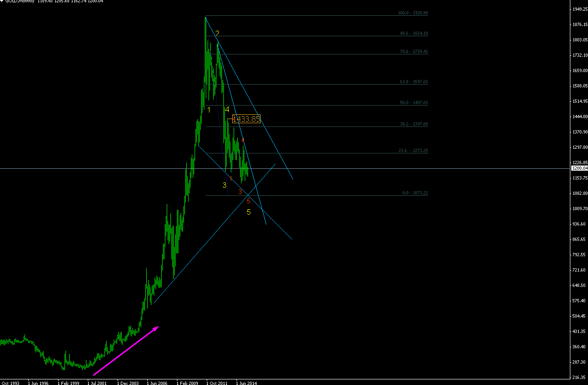This screenshot has width=588, height=385.
Task: Click price scale value 721.60
Action: tap(580, 270)
